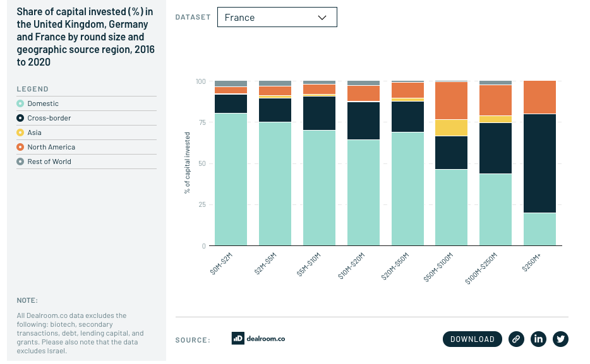The width and height of the screenshot is (590, 364).
Task: Toggle the Rest of World legend circle
Action: 20,161
